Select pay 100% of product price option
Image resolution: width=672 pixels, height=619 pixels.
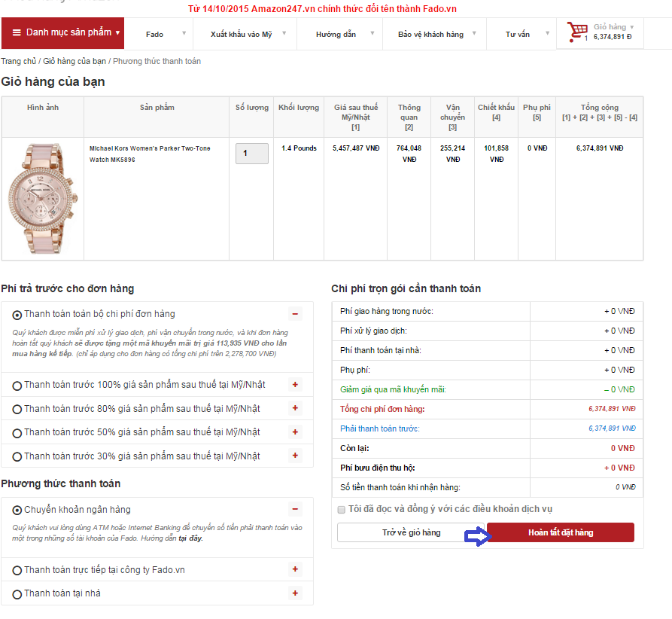click(x=17, y=386)
